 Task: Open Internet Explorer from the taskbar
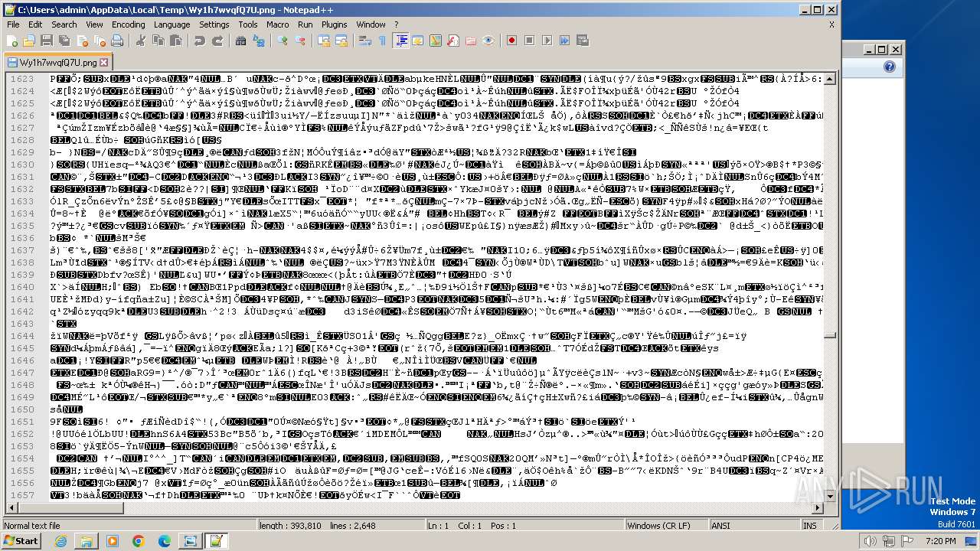tap(60, 541)
